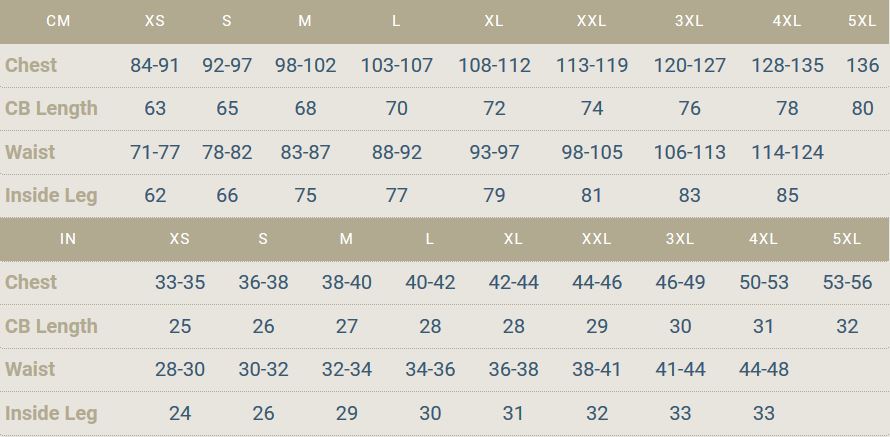Click the Waist row label in CM table
The width and height of the screenshot is (890, 437).
30,152
